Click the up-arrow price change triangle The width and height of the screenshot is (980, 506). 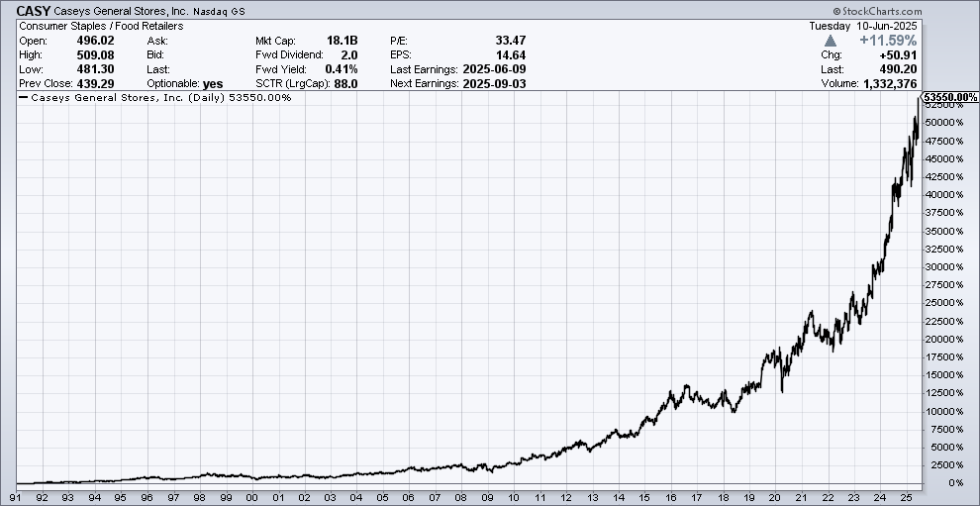pos(830,41)
